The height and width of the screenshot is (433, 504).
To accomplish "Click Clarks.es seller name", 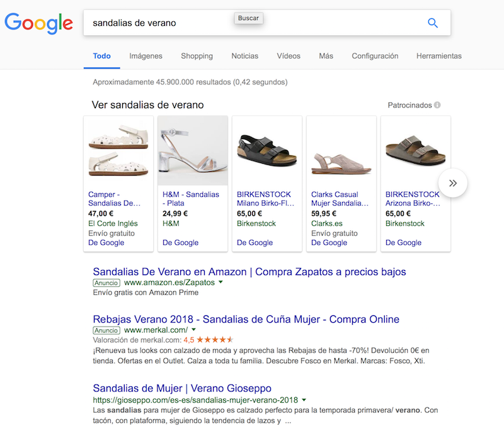I will [x=326, y=223].
